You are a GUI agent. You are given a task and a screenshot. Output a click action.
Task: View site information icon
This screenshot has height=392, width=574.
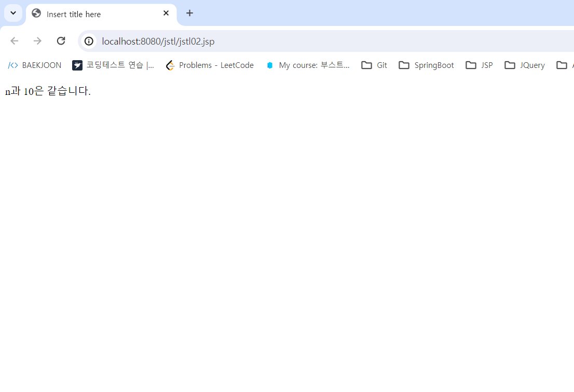pyautogui.click(x=89, y=41)
